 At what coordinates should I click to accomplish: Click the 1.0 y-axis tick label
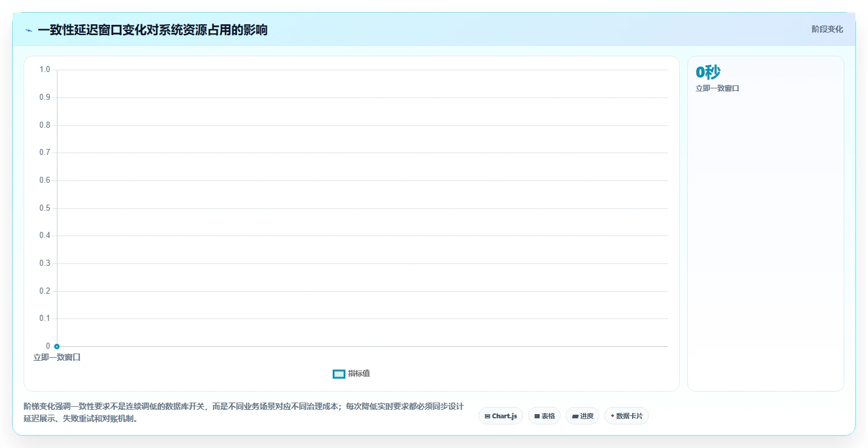point(45,70)
